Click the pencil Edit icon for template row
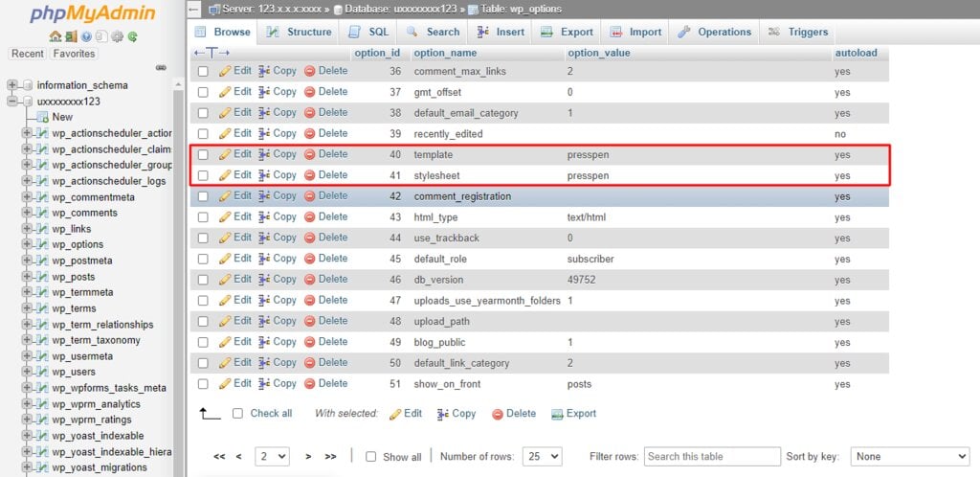Viewport: 980px width, 477px height. [226, 154]
